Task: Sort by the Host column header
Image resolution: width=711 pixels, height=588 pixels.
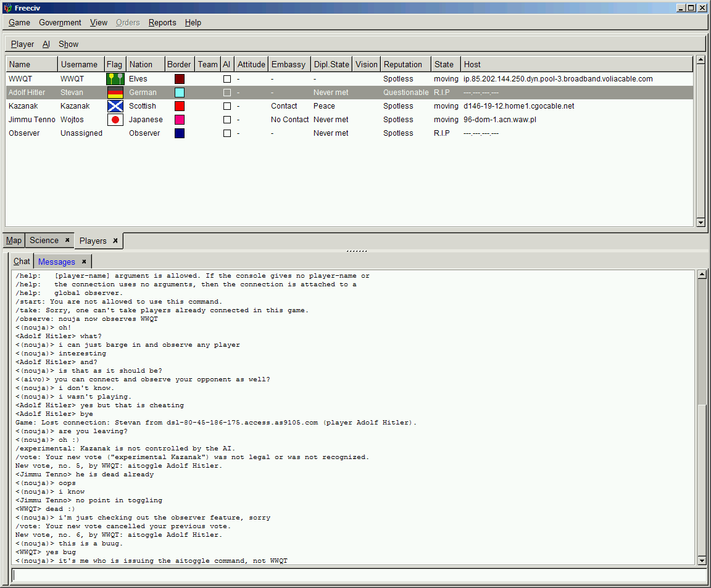Action: tap(577, 64)
